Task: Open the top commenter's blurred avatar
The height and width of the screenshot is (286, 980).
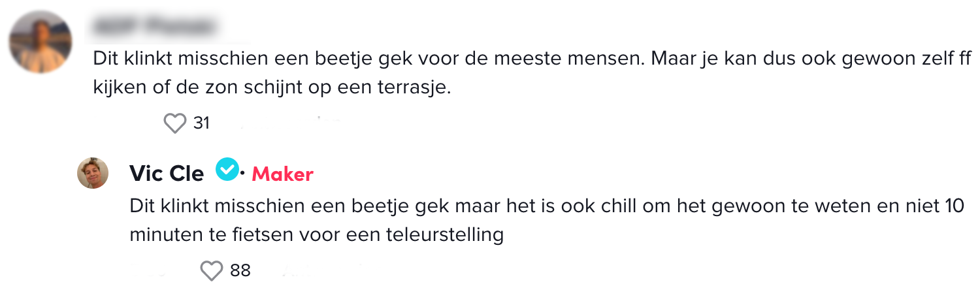Action: click(x=41, y=41)
